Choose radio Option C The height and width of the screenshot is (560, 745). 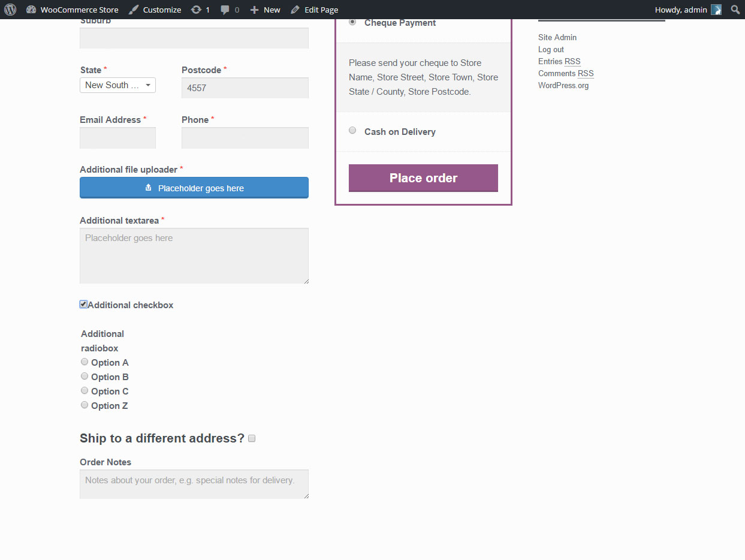[x=85, y=390]
